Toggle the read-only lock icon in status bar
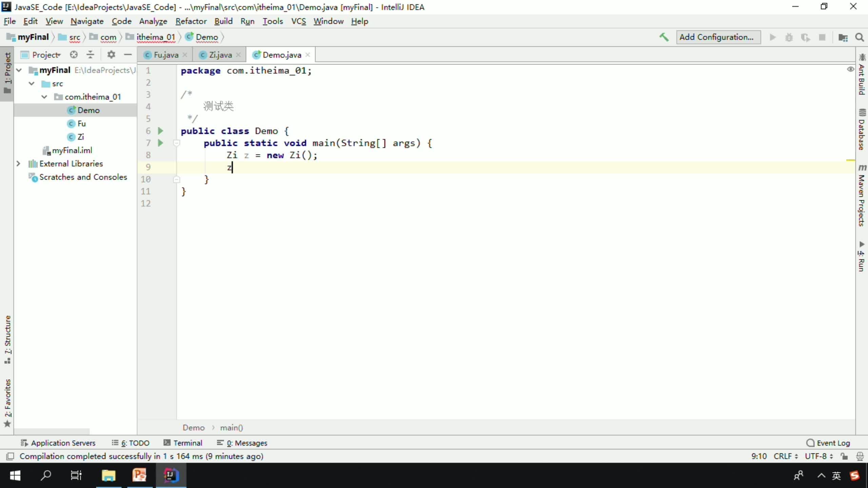 pos(844,456)
